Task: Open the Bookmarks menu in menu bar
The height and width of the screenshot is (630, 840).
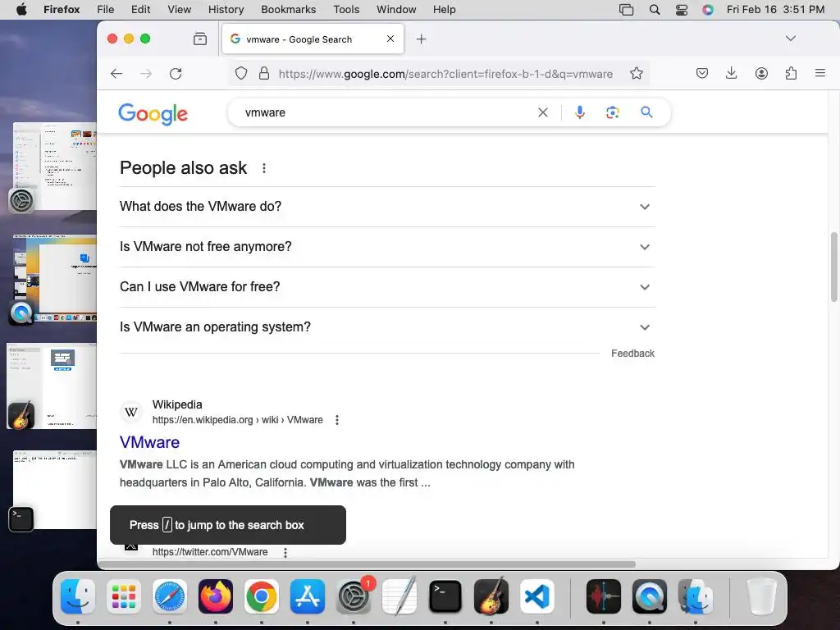Action: 288,10
